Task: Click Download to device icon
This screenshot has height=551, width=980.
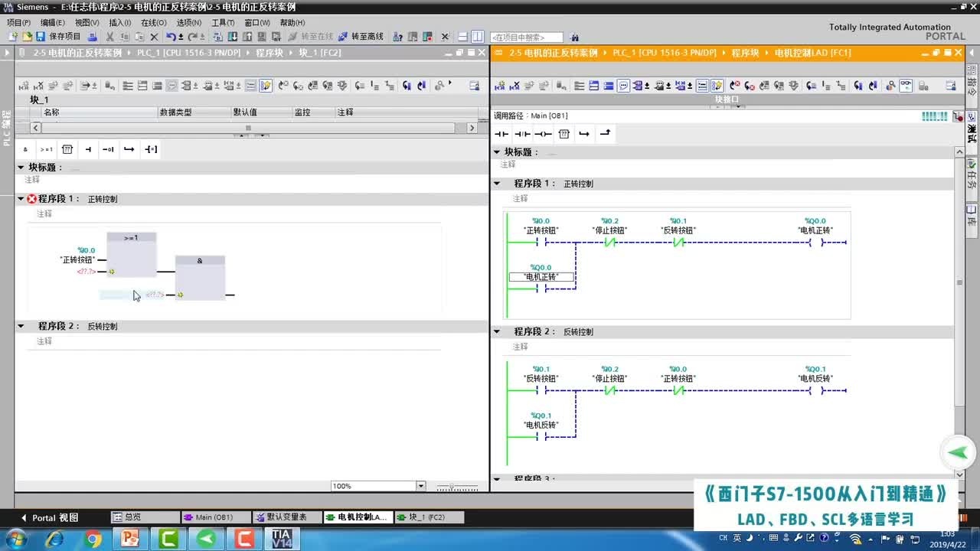Action: point(233,37)
